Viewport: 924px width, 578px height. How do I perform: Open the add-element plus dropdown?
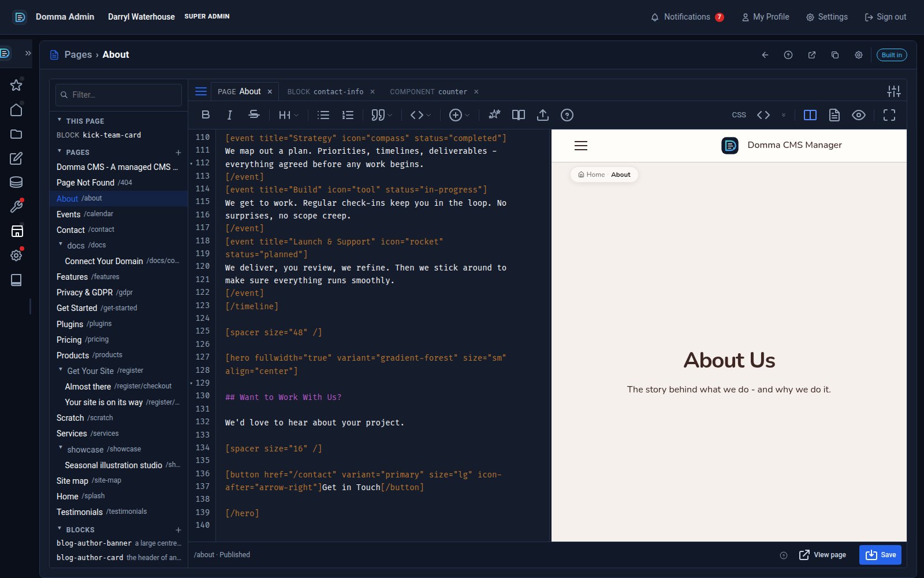click(459, 115)
